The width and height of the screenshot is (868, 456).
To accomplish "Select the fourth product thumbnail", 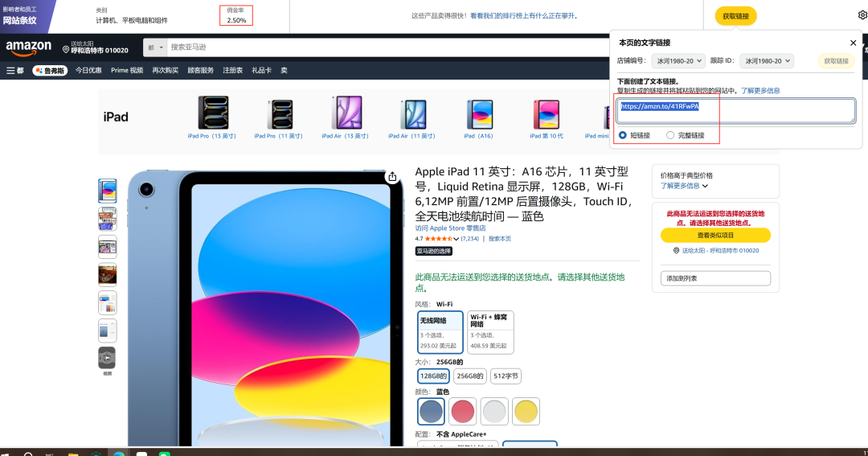I will tap(108, 274).
